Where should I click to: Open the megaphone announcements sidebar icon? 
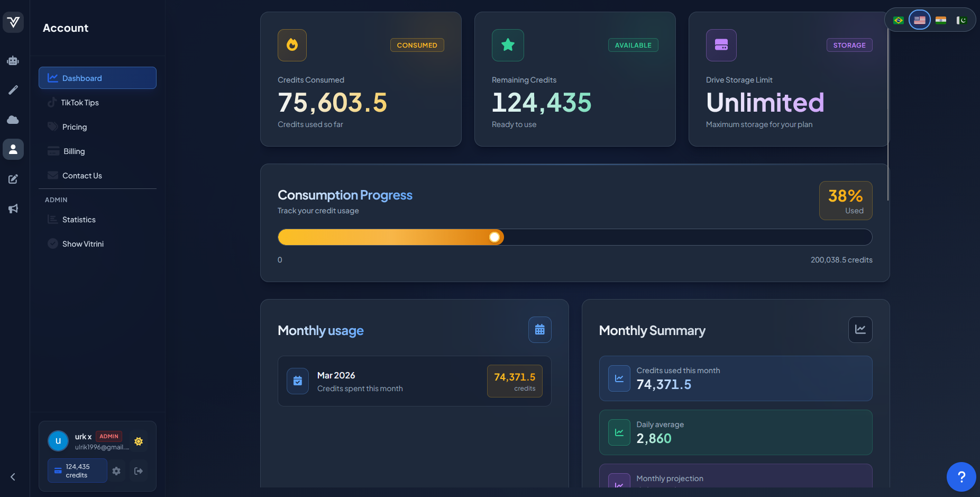(x=13, y=209)
